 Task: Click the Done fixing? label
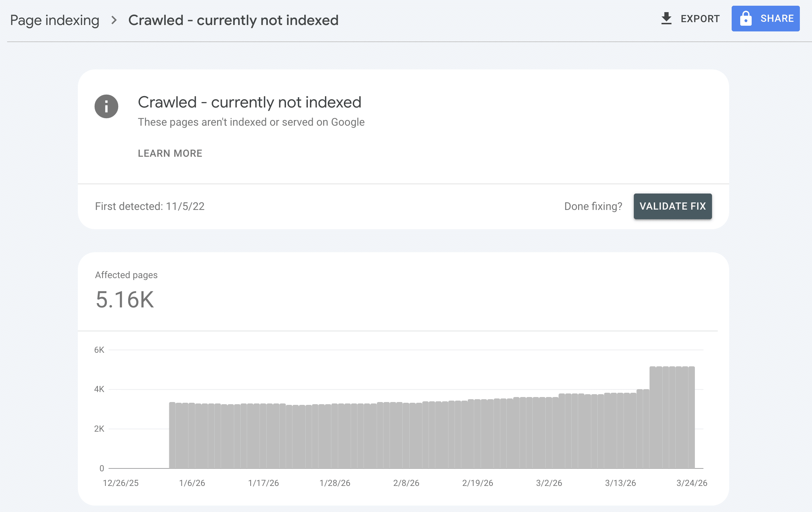593,206
